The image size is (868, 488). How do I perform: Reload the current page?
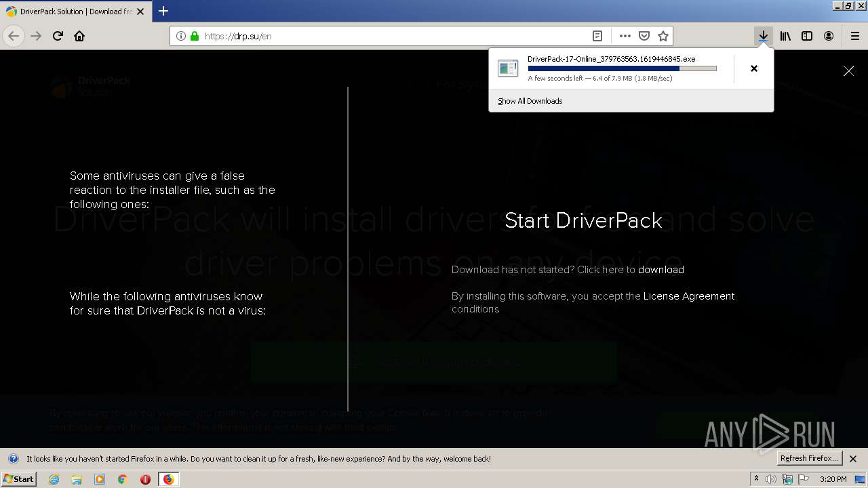click(58, 36)
